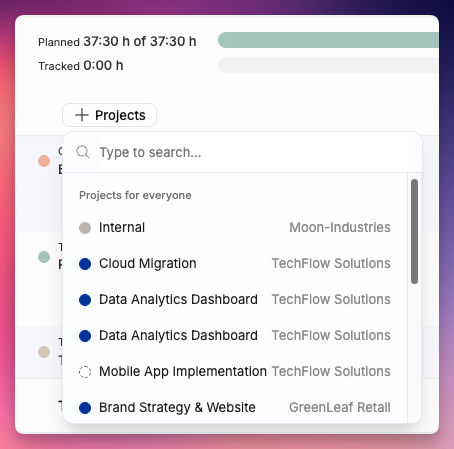Open the Projects dropdown button

(x=109, y=115)
